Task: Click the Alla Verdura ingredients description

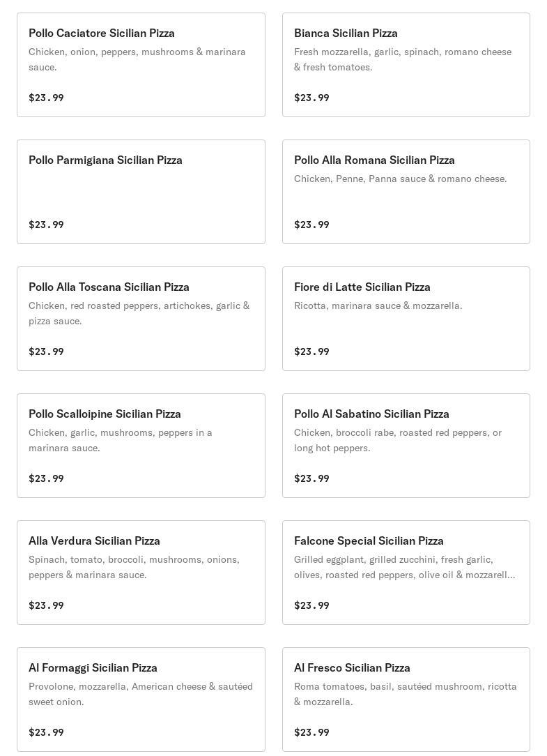Action: [x=134, y=567]
